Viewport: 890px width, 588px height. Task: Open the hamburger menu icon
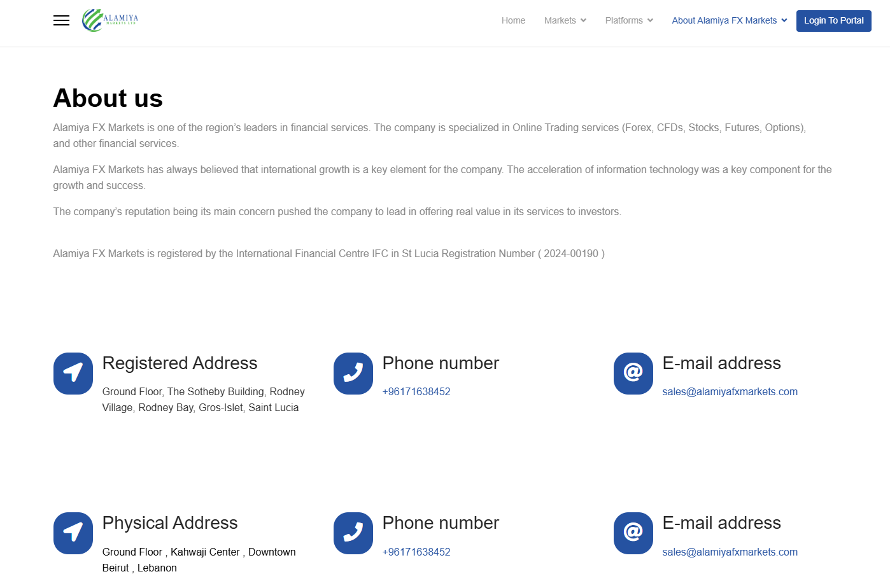[61, 20]
